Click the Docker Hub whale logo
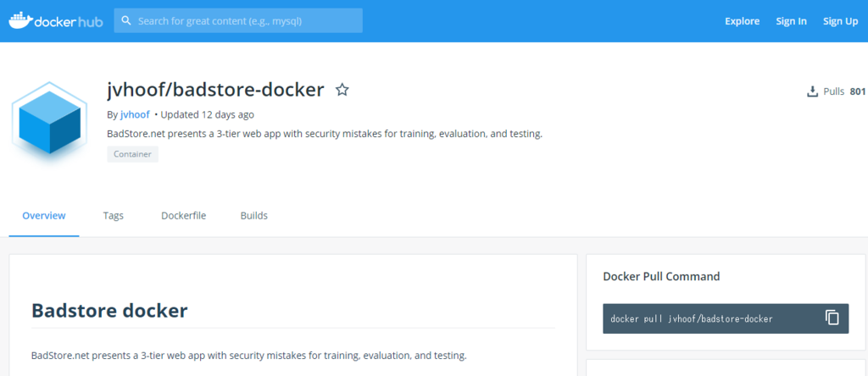 19,20
